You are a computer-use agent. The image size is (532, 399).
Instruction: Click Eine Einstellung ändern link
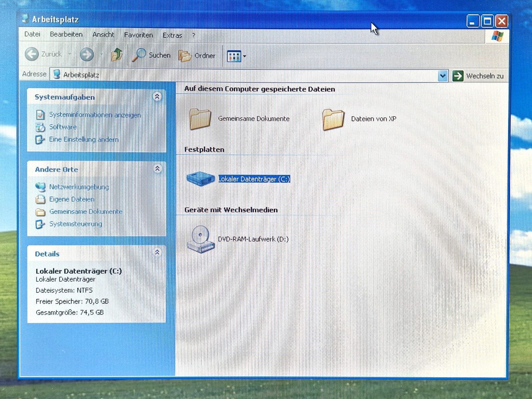pos(84,139)
